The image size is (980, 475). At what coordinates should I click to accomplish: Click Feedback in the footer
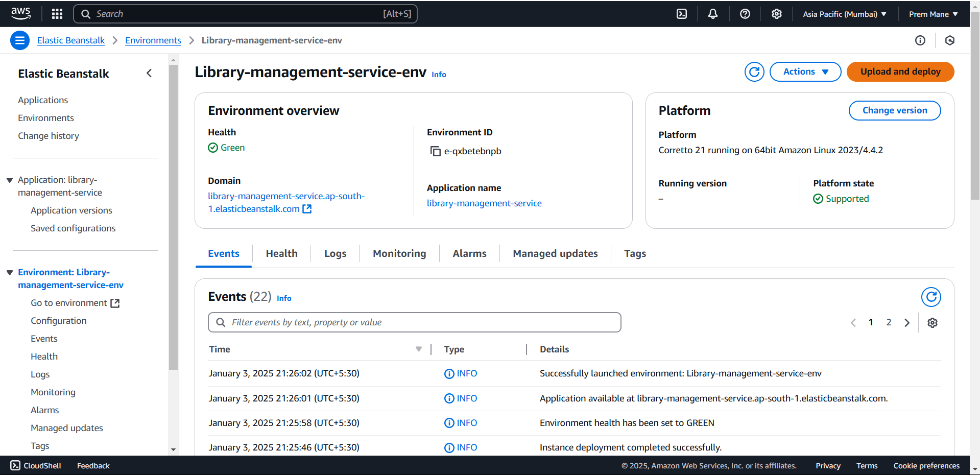93,466
